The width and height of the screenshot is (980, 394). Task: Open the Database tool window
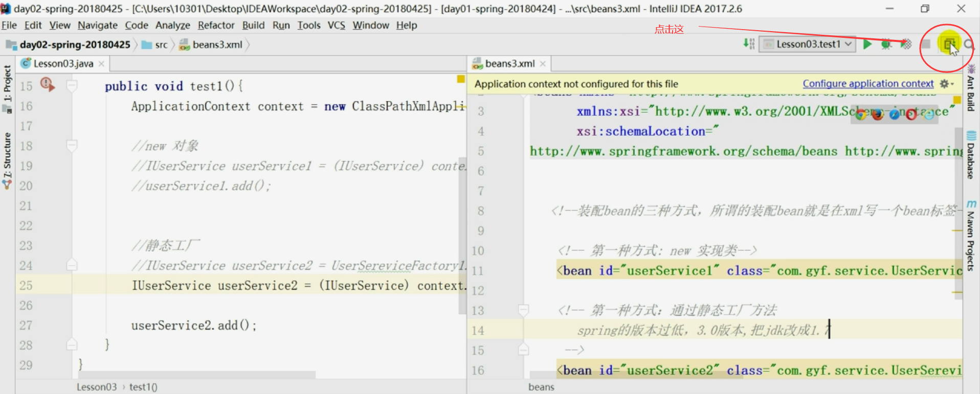point(971,155)
